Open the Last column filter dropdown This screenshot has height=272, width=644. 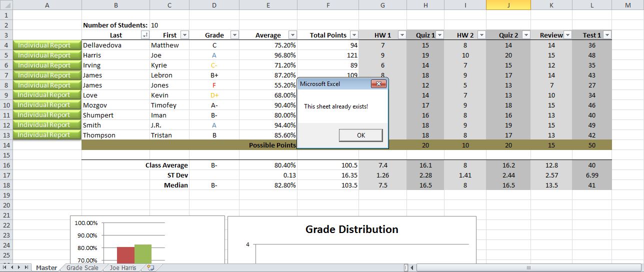pos(145,35)
